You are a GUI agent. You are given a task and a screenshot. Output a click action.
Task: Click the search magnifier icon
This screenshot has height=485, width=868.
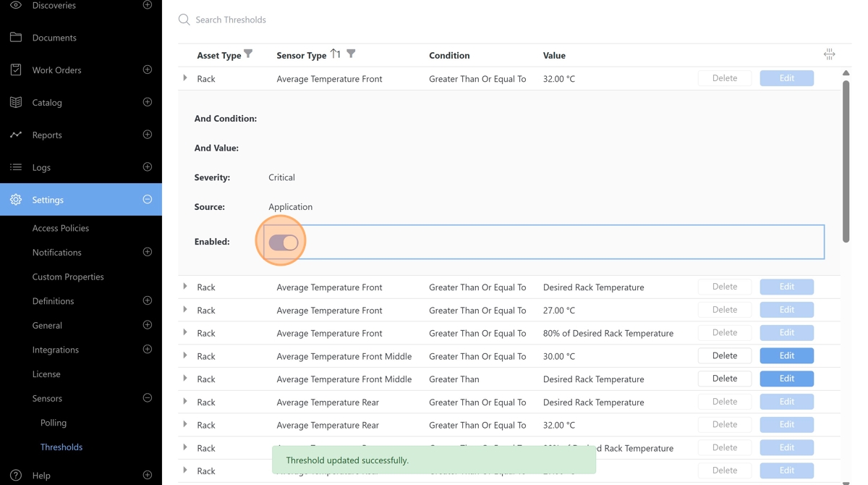[x=184, y=20]
